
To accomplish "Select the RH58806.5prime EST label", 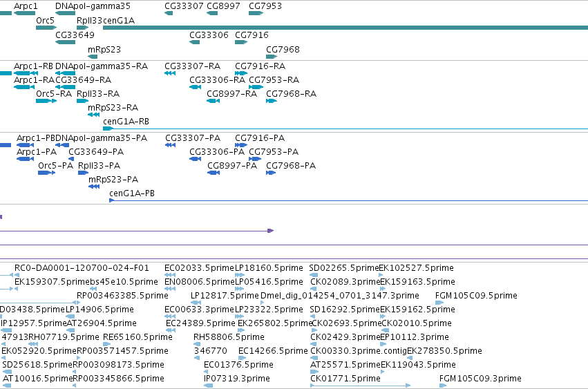I will (x=229, y=337).
